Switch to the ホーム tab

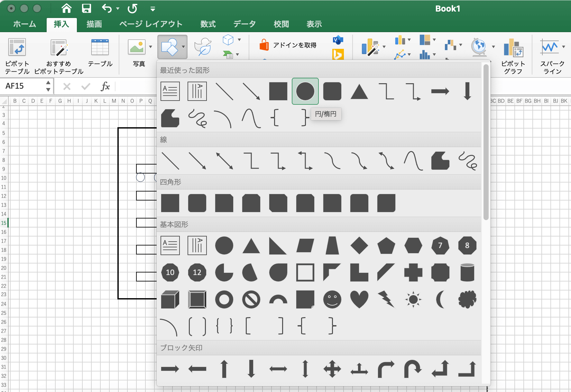pos(25,24)
